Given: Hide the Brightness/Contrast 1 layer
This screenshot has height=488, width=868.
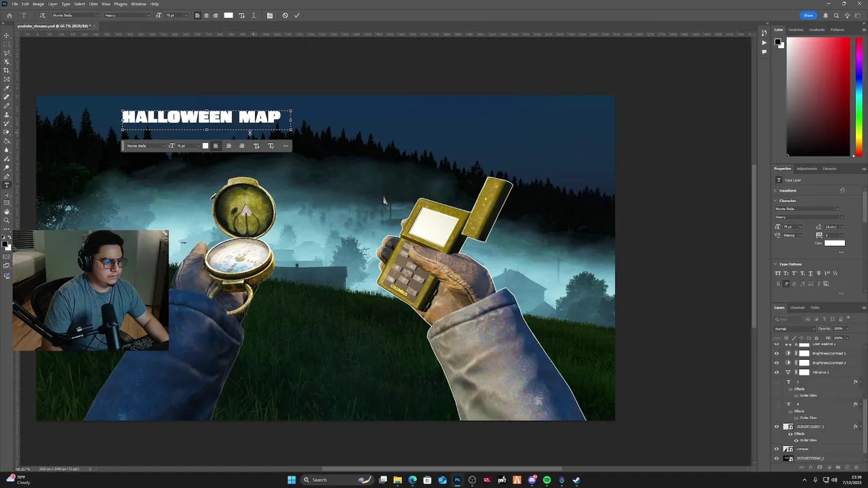Looking at the screenshot, I should click(x=777, y=353).
